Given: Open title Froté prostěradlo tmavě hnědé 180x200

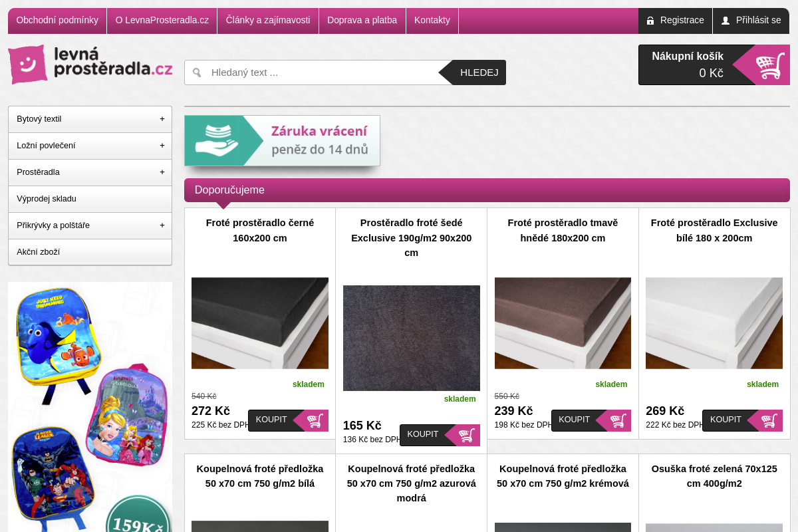Looking at the screenshot, I should 563,230.
